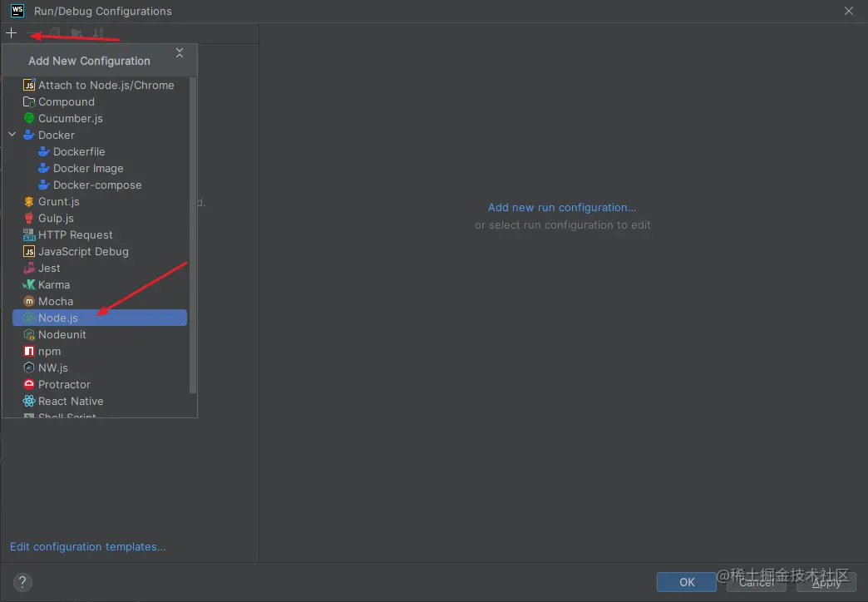Viewport: 868px width, 602px height.
Task: Click the JavaScript Debug JS icon
Action: [x=29, y=251]
